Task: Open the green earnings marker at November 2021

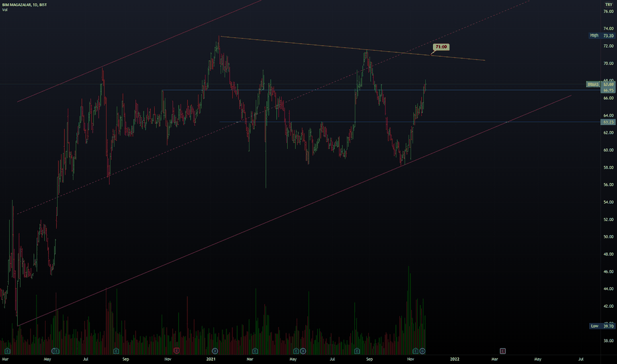Action: [416, 351]
